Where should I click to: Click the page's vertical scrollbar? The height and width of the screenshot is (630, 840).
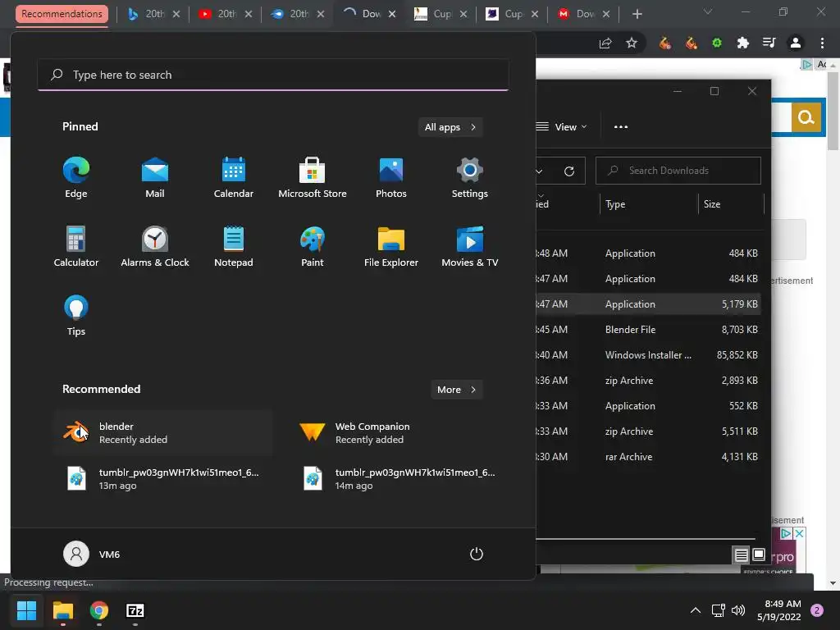(833, 110)
